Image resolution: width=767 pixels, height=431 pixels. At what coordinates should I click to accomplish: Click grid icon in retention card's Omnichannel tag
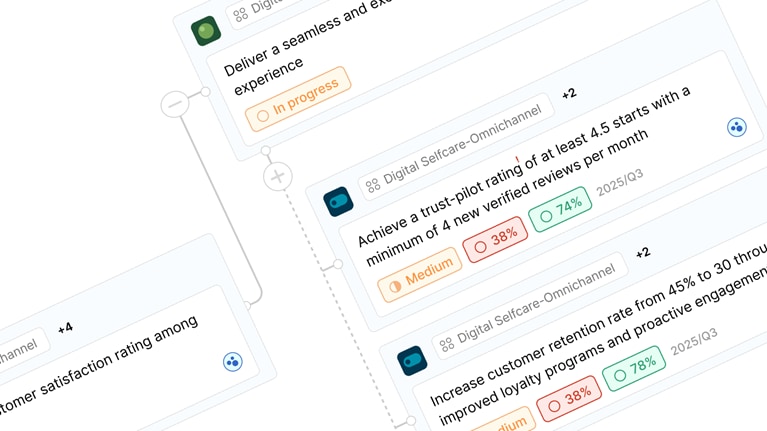447,343
